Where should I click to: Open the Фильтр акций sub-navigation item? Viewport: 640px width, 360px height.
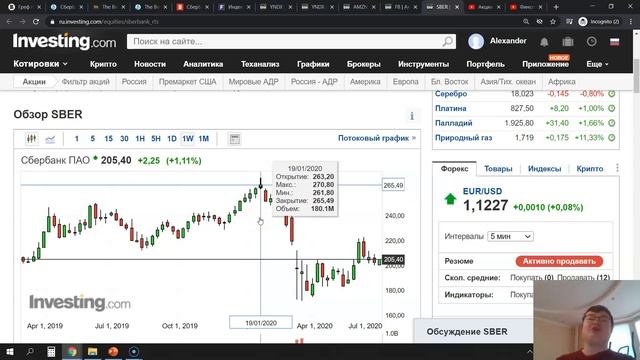coord(85,82)
